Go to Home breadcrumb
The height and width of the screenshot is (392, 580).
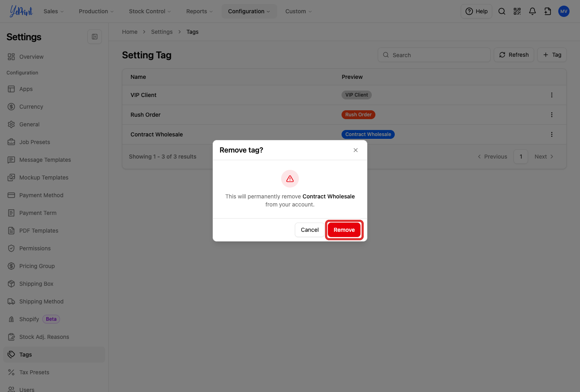[x=130, y=32]
